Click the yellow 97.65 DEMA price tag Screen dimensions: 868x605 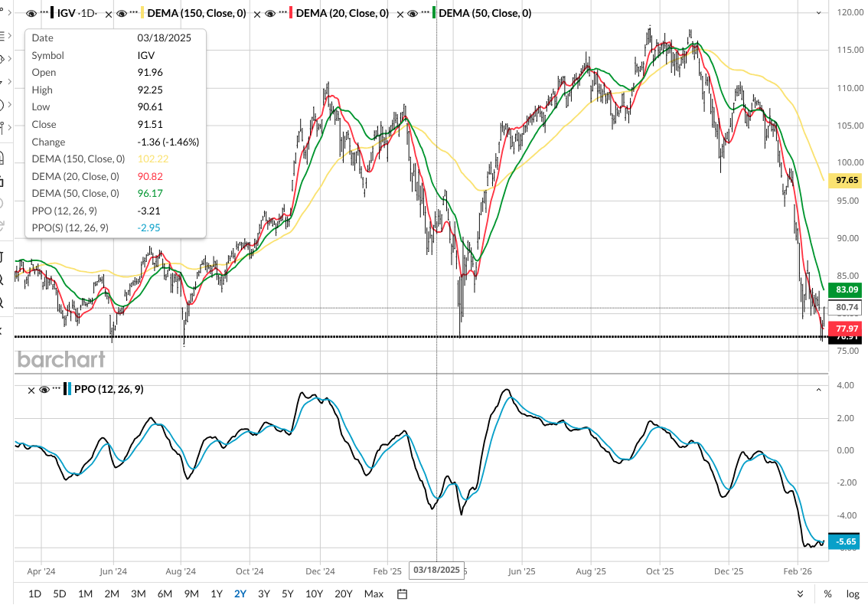pos(847,180)
